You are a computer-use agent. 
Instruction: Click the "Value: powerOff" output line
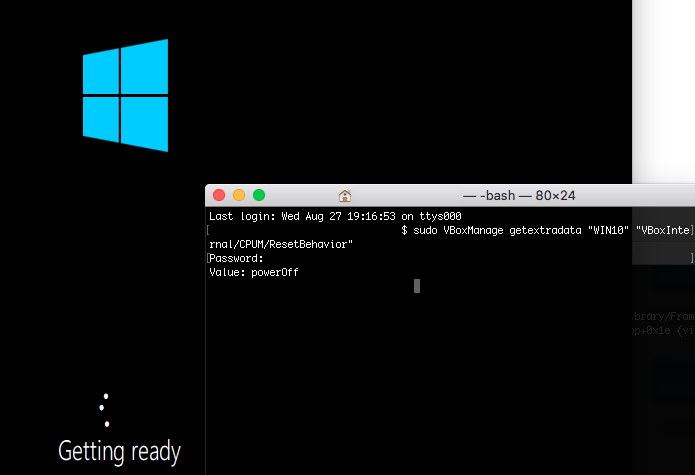(254, 272)
